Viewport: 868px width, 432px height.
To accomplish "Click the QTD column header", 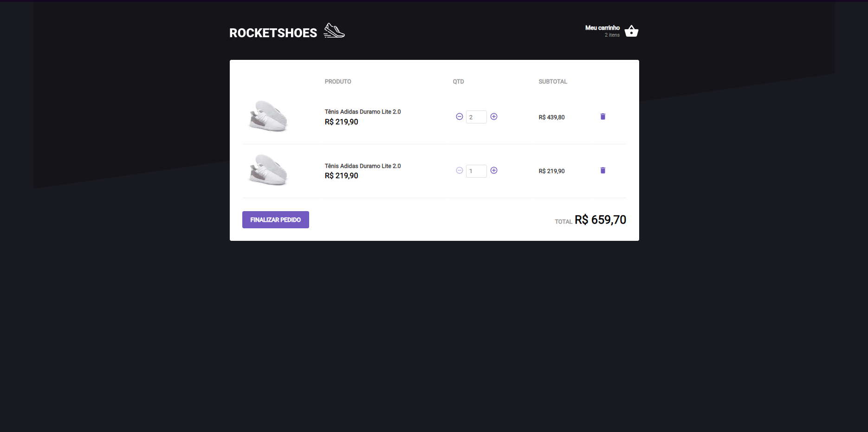I will (x=458, y=81).
